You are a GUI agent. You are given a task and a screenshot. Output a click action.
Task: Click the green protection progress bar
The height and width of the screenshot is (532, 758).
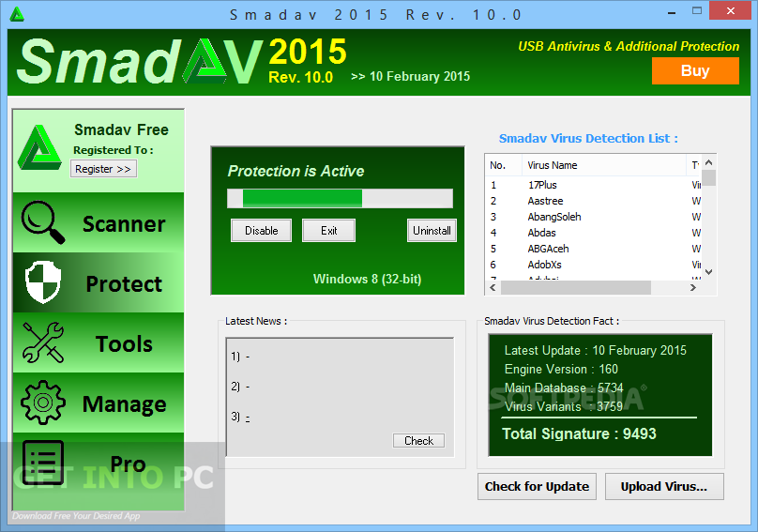(340, 198)
